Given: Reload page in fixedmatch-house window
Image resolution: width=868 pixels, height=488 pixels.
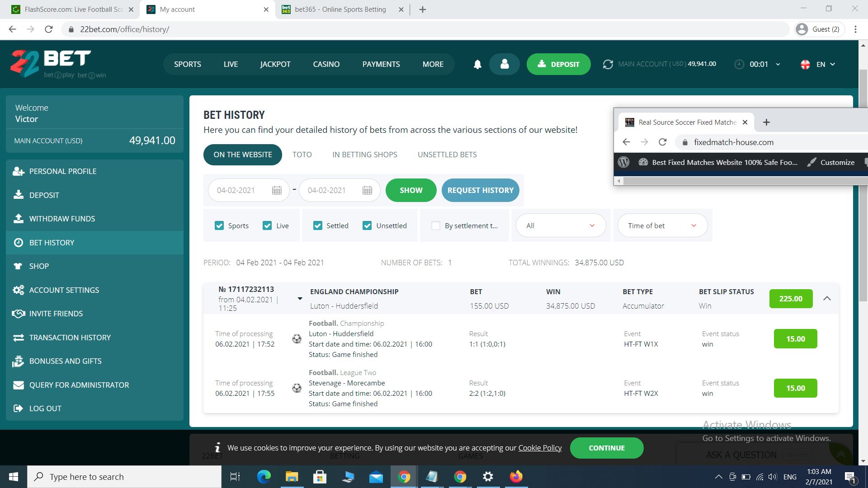Looking at the screenshot, I should pos(662,142).
